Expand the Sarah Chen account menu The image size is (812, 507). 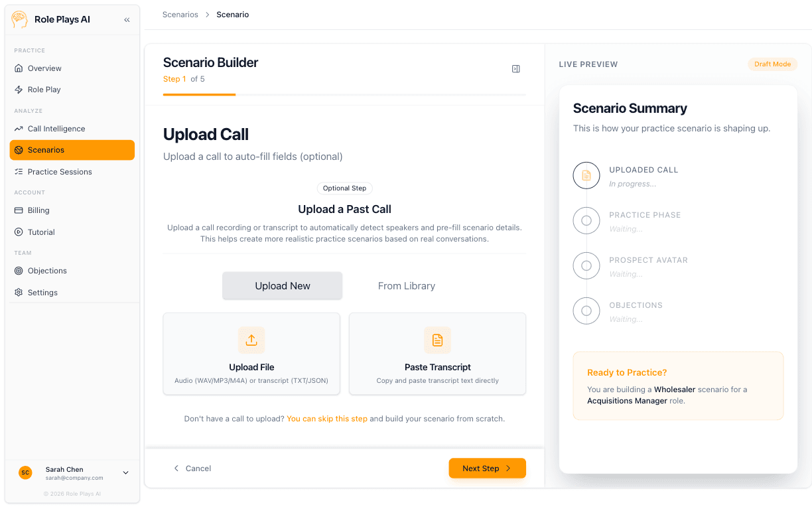125,472
